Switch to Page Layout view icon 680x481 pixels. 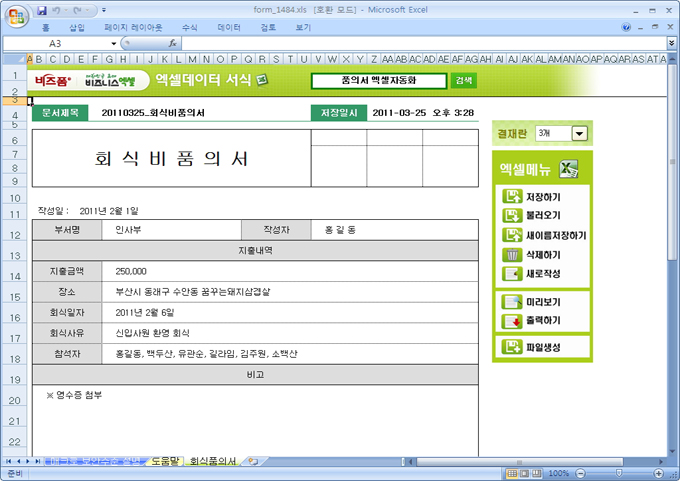coord(524,473)
